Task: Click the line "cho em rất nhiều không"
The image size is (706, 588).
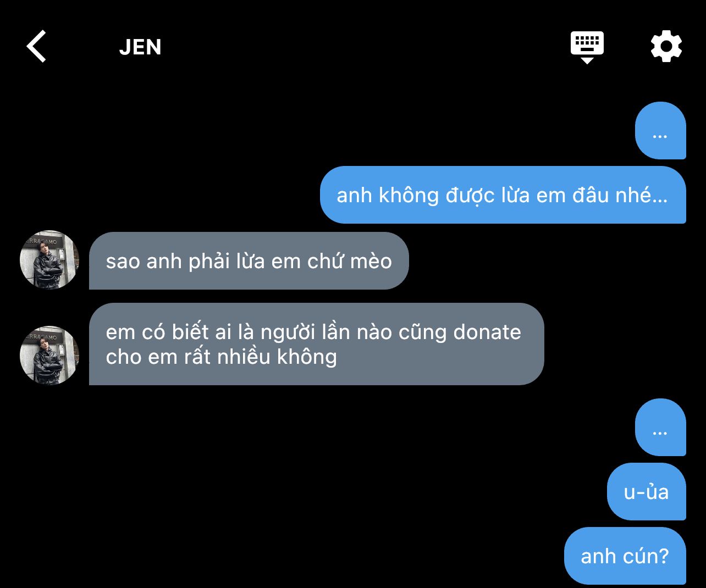Action: [x=222, y=357]
